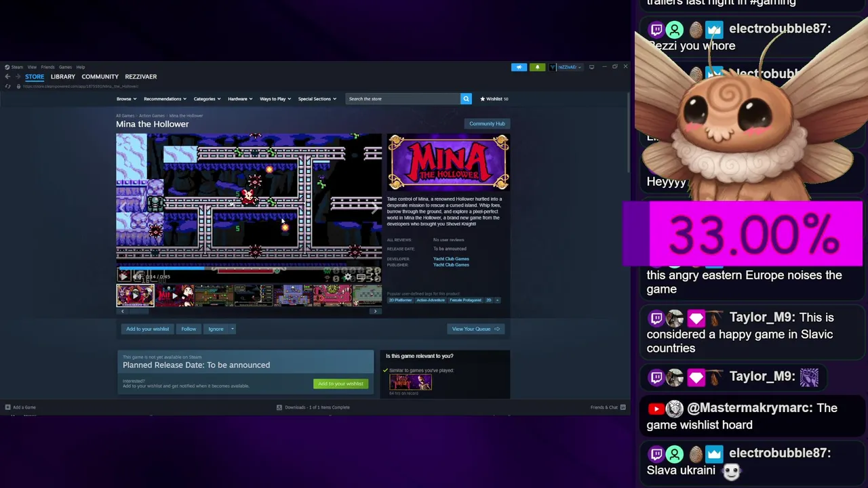Go back with the Steam back arrow
The height and width of the screenshot is (488, 868).
7,77
